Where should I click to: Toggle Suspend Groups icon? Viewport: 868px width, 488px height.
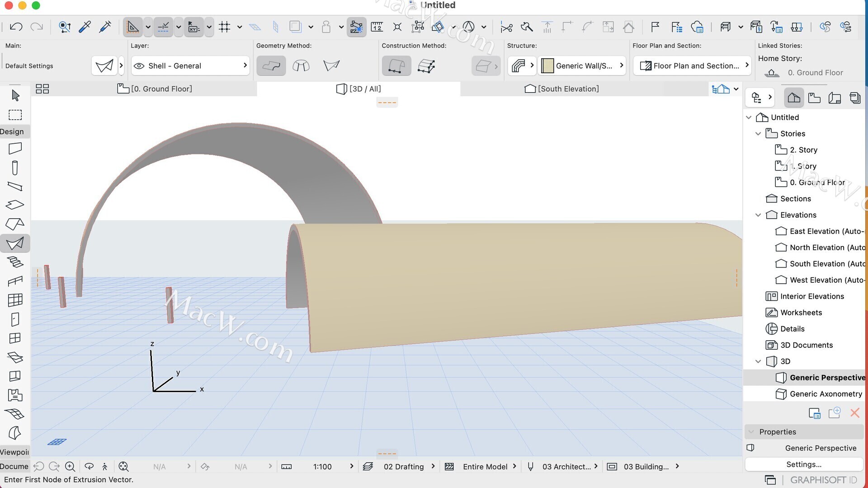click(x=418, y=27)
